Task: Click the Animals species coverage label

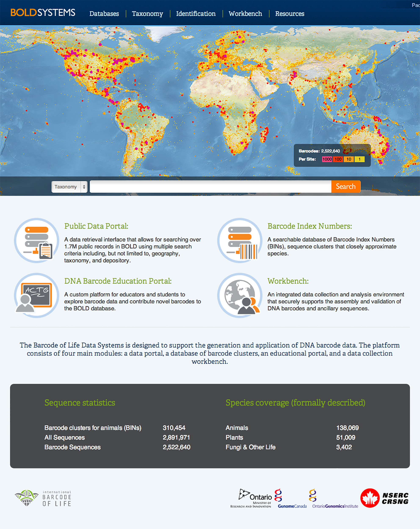Action: (237, 428)
